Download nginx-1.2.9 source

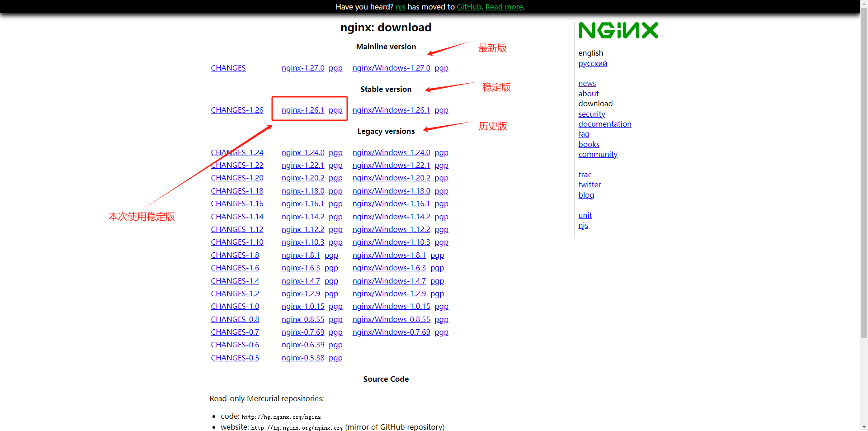(x=301, y=294)
